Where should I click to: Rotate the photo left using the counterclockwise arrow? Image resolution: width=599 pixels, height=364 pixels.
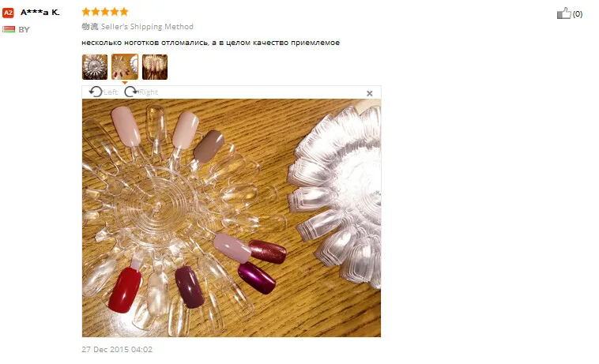96,92
